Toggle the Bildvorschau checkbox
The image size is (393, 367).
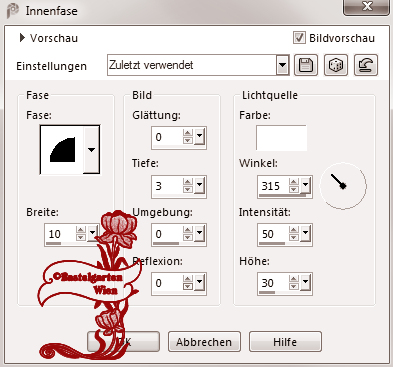(299, 38)
